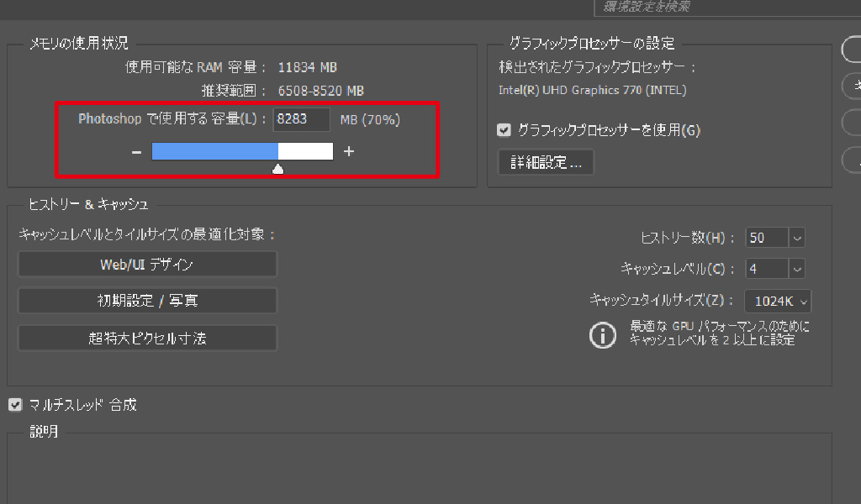Expand the キャッシュレベル dropdown arrow

tap(797, 269)
